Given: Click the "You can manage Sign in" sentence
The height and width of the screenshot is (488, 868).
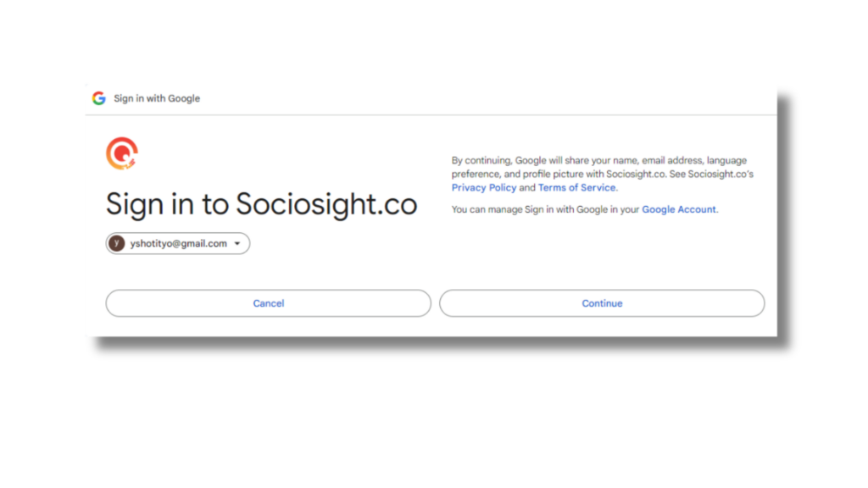Looking at the screenshot, I should [585, 209].
